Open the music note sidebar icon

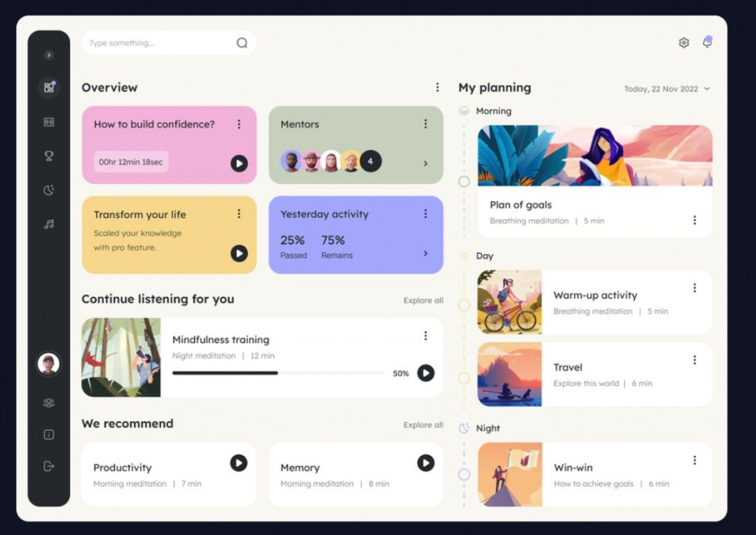point(49,224)
